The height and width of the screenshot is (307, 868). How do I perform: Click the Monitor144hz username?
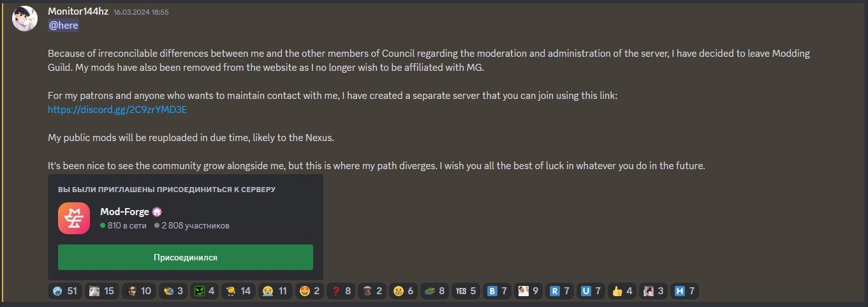[x=78, y=12]
